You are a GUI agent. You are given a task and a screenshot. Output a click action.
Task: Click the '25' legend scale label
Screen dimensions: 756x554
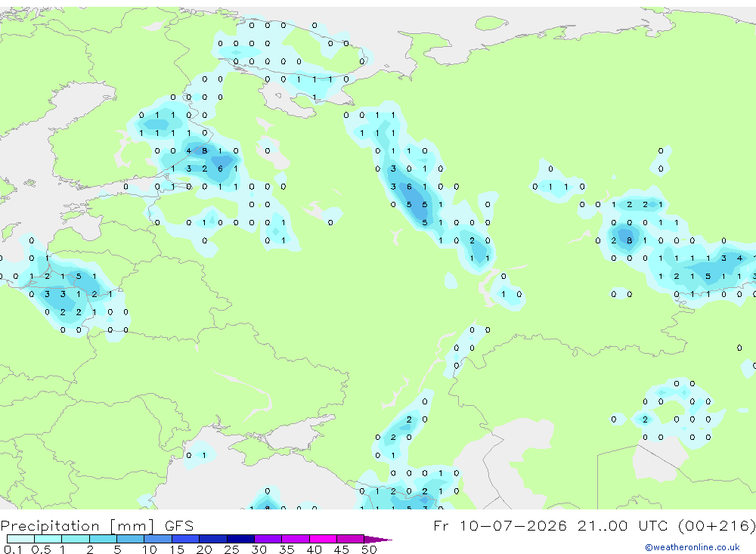click(231, 549)
